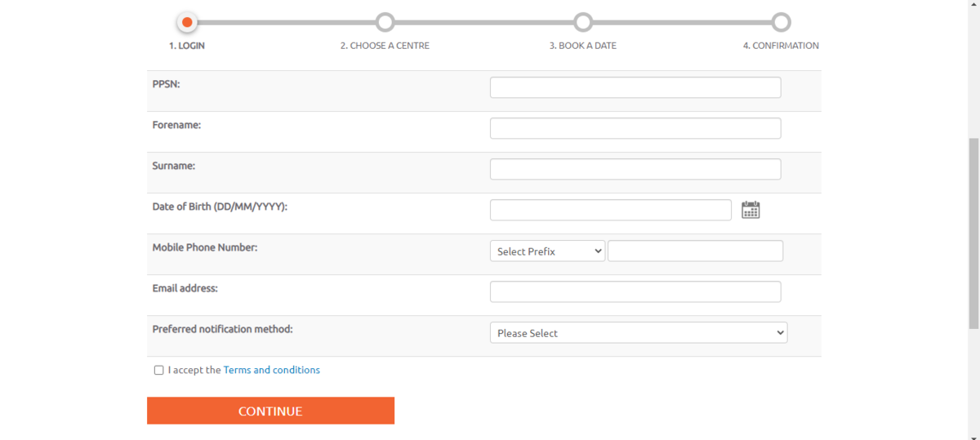Expand the Preferred notification method dropdown
980x440 pixels.
[639, 332]
